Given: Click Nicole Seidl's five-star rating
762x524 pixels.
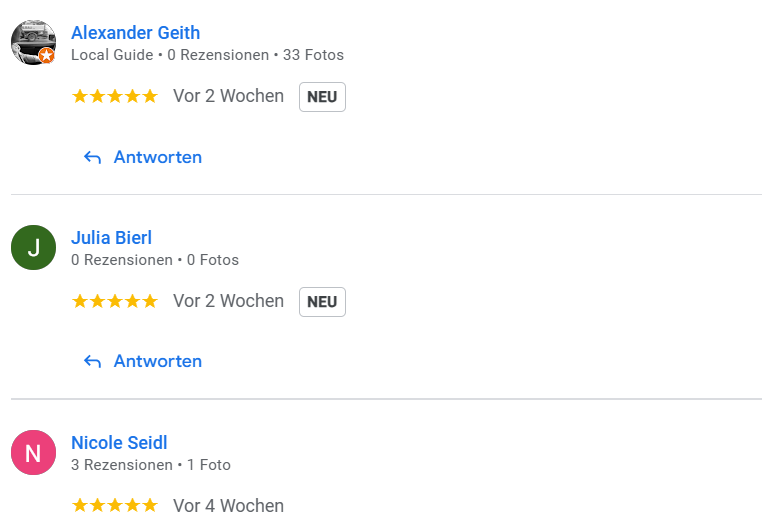Looking at the screenshot, I should 115,505.
